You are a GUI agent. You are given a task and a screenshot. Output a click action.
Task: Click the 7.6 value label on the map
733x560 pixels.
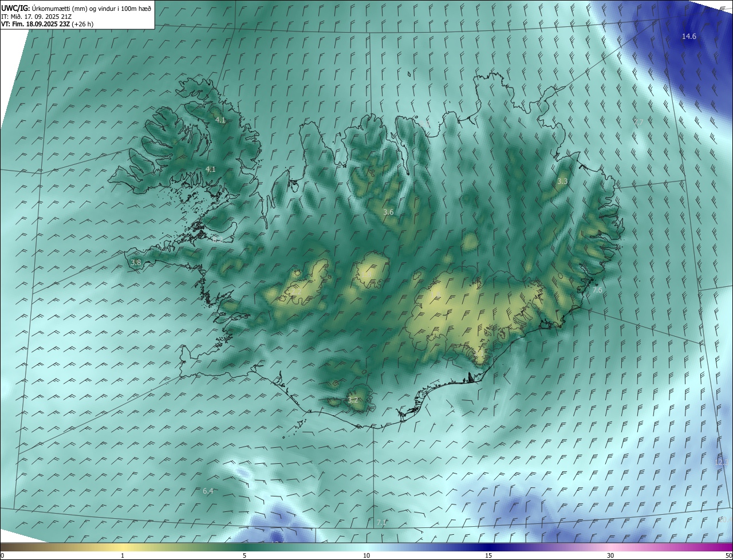[x=597, y=291]
